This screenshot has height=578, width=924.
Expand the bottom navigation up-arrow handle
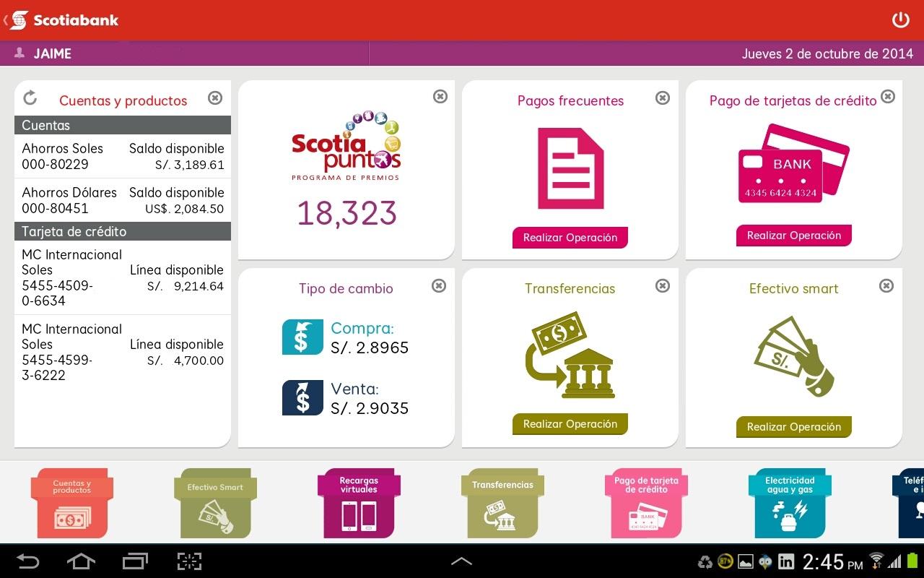coord(461,561)
